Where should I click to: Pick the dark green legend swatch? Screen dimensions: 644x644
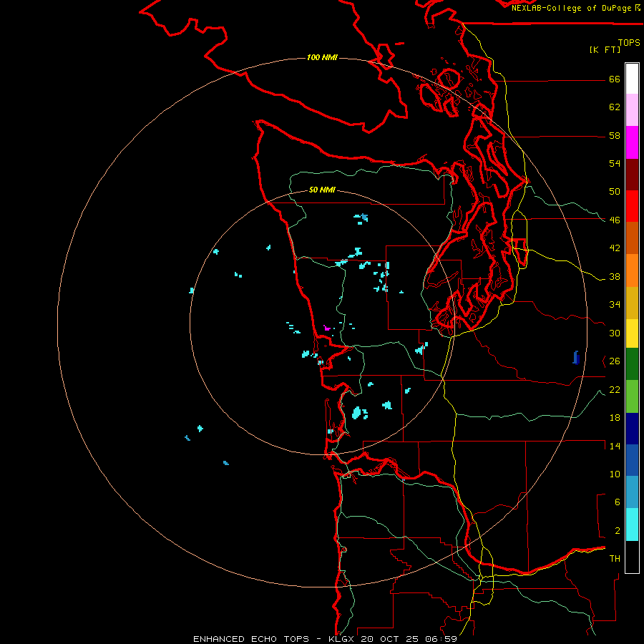(632, 364)
